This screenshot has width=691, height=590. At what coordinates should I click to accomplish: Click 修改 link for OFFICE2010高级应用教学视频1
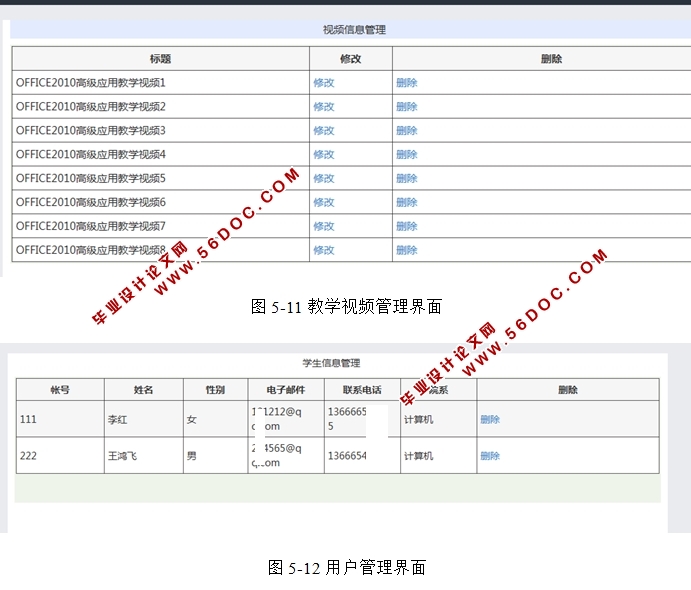point(323,83)
